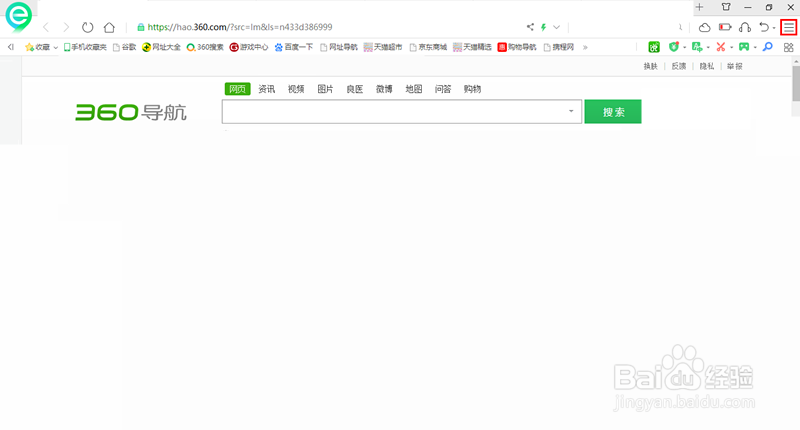Image resolution: width=800 pixels, height=430 pixels.
Task: Open the green shield payment protection icon
Action: tap(674, 47)
